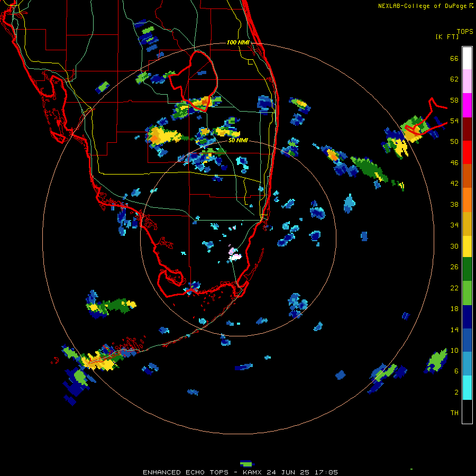Screen dimensions: 476x476
Task: Click the '17:05' timestamp
Action: pos(325,472)
